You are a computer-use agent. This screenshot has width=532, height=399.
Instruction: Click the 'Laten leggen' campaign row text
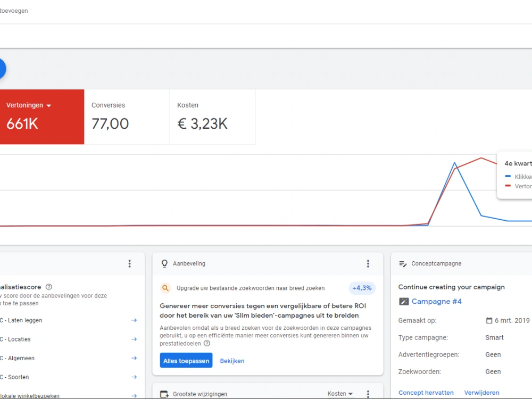(25, 320)
